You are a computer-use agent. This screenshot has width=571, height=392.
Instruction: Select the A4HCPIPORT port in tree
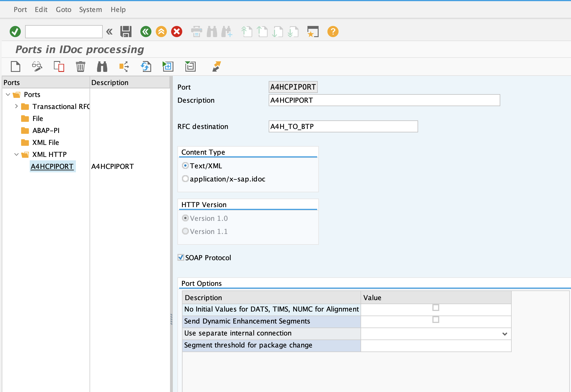(x=52, y=166)
